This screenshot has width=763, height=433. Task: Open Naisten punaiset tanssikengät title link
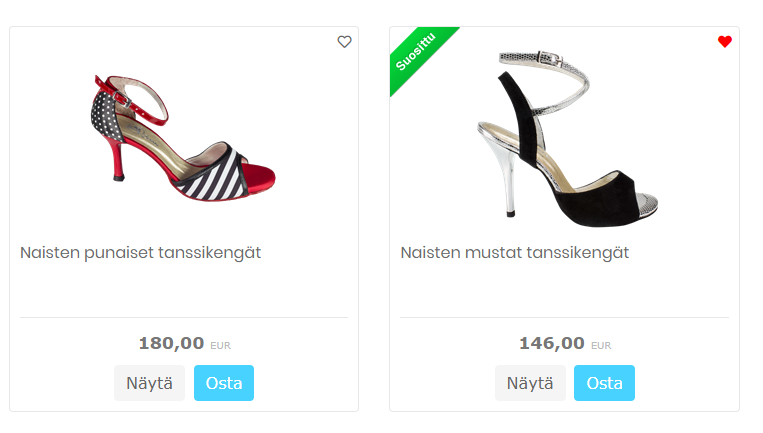(x=140, y=253)
